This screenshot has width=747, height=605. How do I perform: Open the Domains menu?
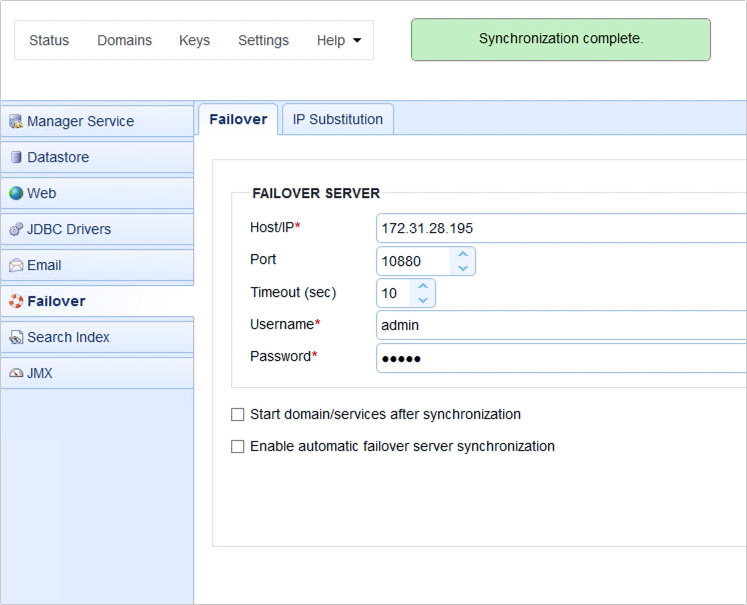click(124, 41)
